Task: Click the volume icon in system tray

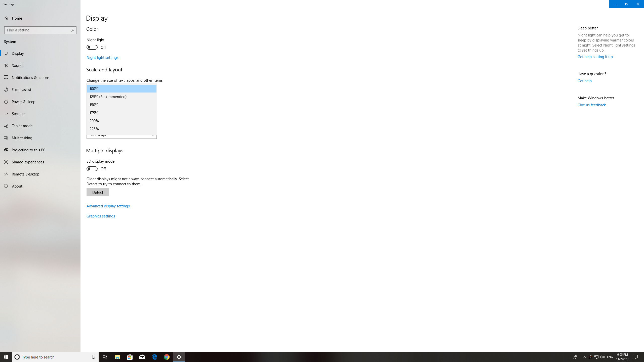Action: 602,357
